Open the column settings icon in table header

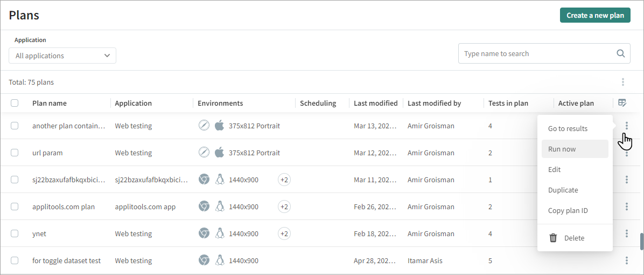[622, 103]
